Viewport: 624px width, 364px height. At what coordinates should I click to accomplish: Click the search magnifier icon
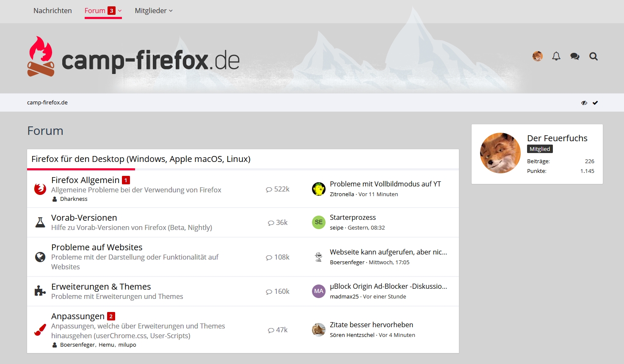594,56
